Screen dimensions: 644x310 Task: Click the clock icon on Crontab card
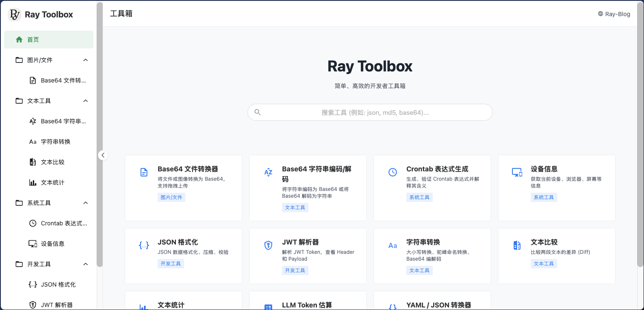392,172
